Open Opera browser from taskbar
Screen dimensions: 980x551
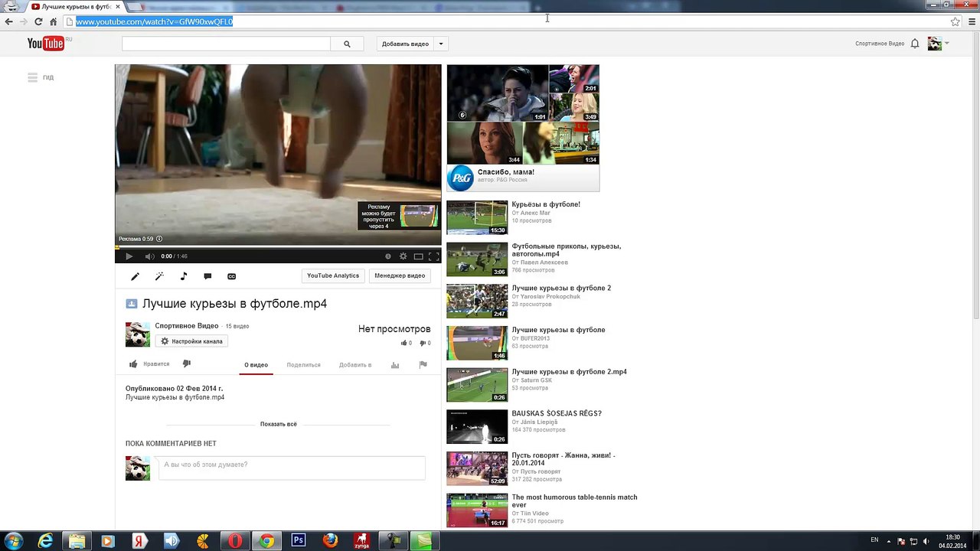[235, 541]
